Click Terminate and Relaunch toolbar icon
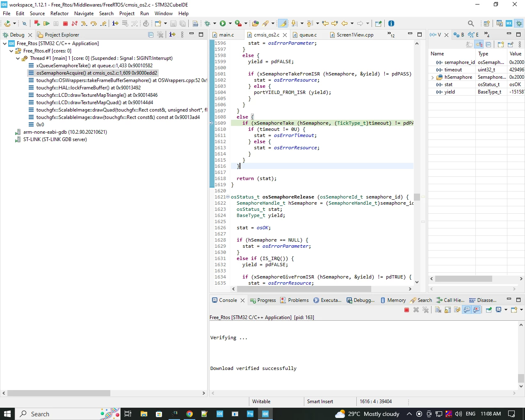This screenshot has width=525, height=420. (x=37, y=23)
